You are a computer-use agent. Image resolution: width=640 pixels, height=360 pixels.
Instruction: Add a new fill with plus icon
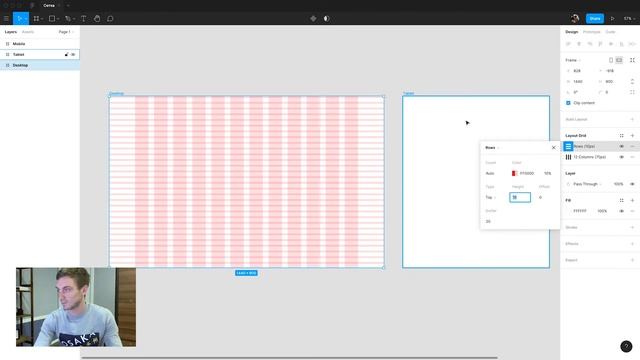point(632,200)
